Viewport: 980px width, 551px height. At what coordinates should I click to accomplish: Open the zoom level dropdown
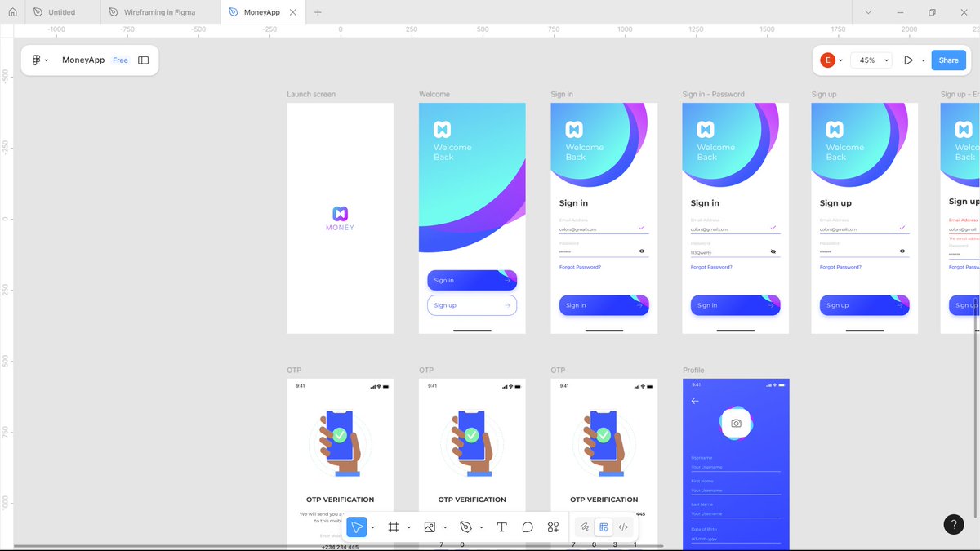871,60
